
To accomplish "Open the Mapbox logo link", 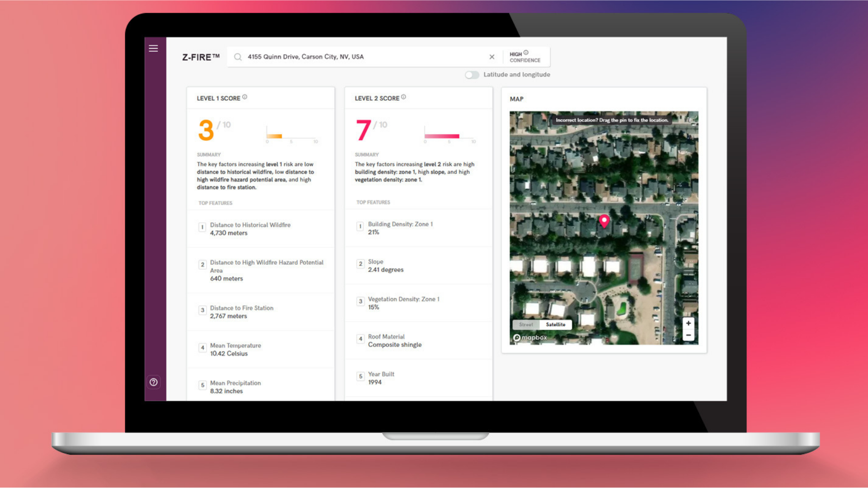I will click(530, 338).
